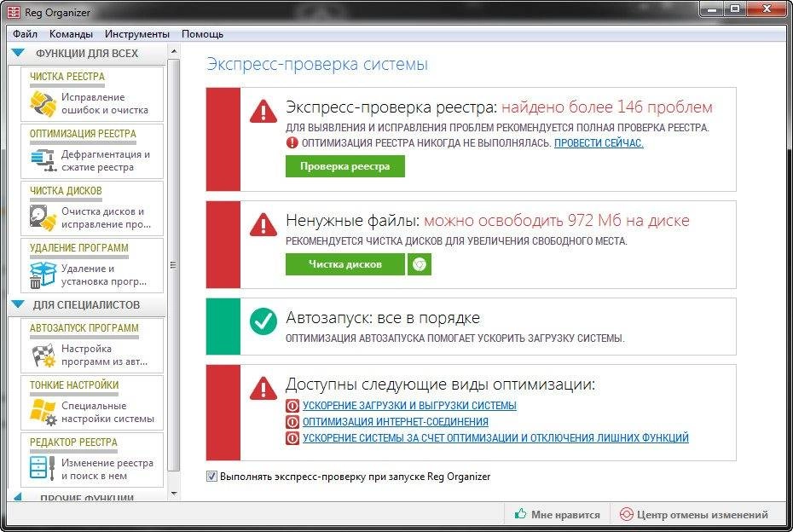The image size is (793, 532).
Task: Click Мне нравится in the status bar
Action: [565, 514]
